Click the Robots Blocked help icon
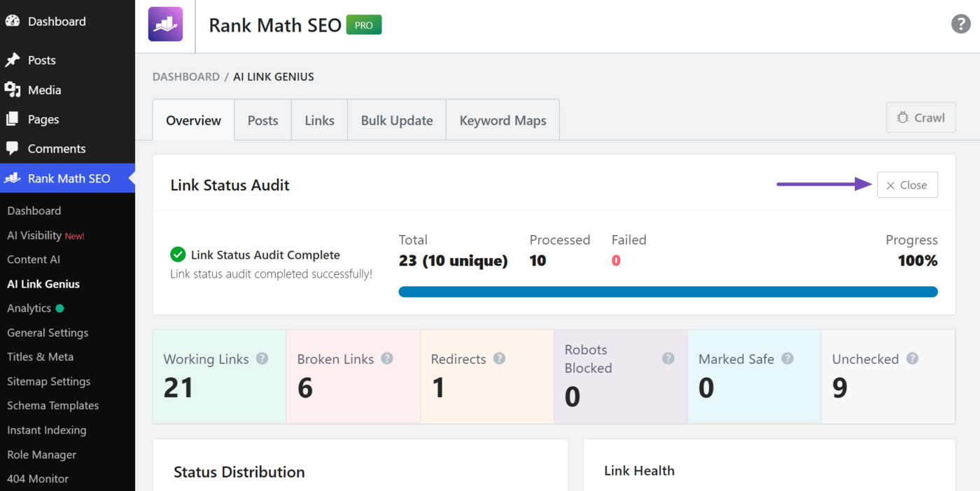 668,358
